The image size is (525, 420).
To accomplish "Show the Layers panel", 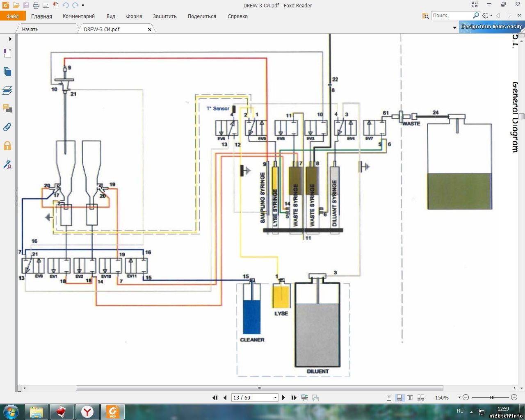I will (7, 90).
